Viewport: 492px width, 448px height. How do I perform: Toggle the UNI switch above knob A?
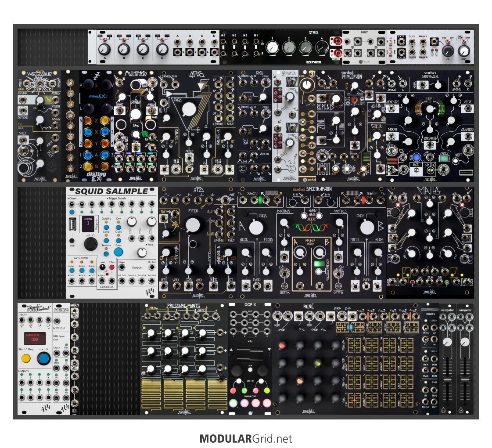tap(105, 40)
